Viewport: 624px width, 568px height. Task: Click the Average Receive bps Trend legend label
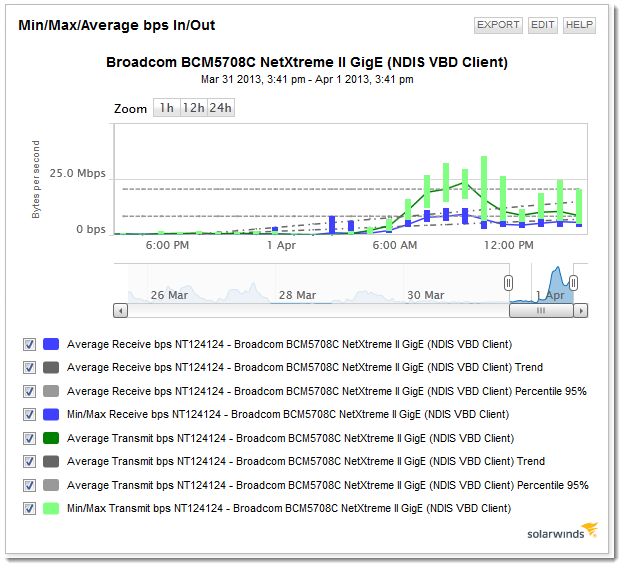click(305, 367)
